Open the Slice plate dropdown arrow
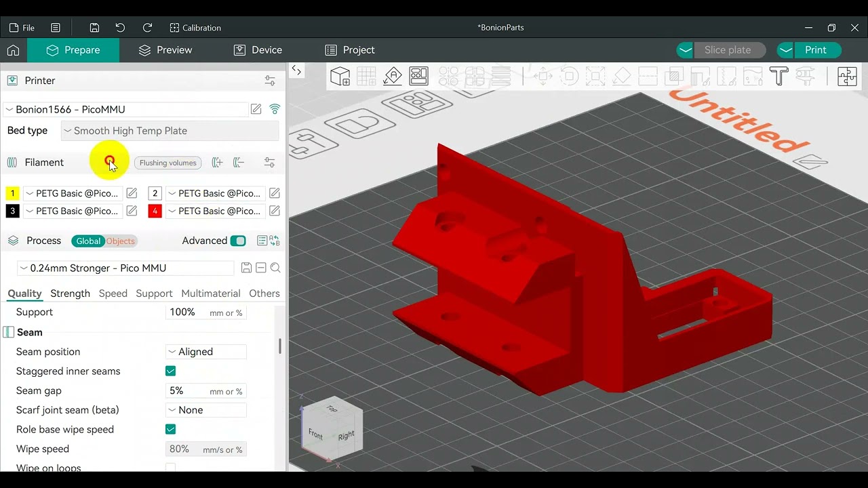The image size is (868, 488). point(686,50)
